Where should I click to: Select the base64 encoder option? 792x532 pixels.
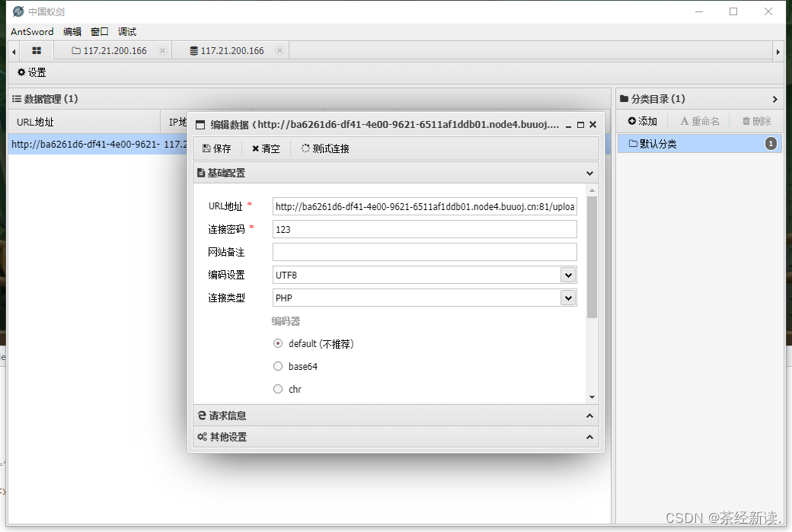pos(278,366)
